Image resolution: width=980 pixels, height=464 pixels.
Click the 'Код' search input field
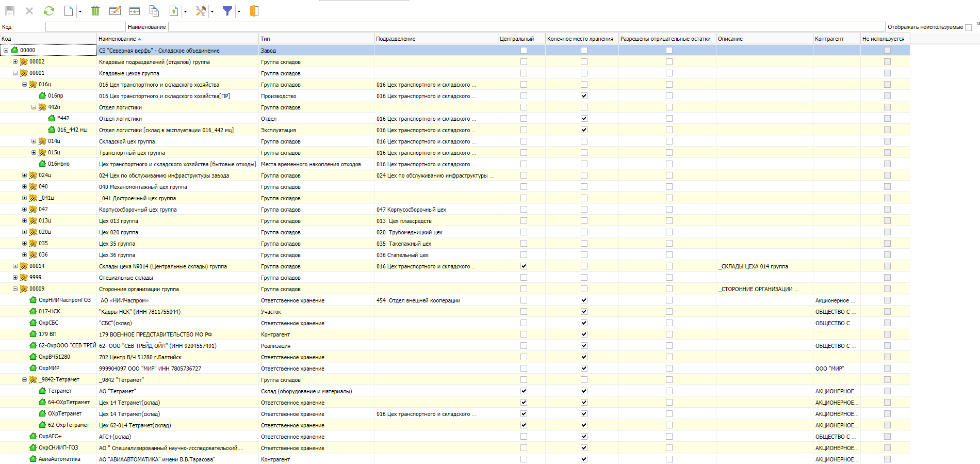pos(85,27)
